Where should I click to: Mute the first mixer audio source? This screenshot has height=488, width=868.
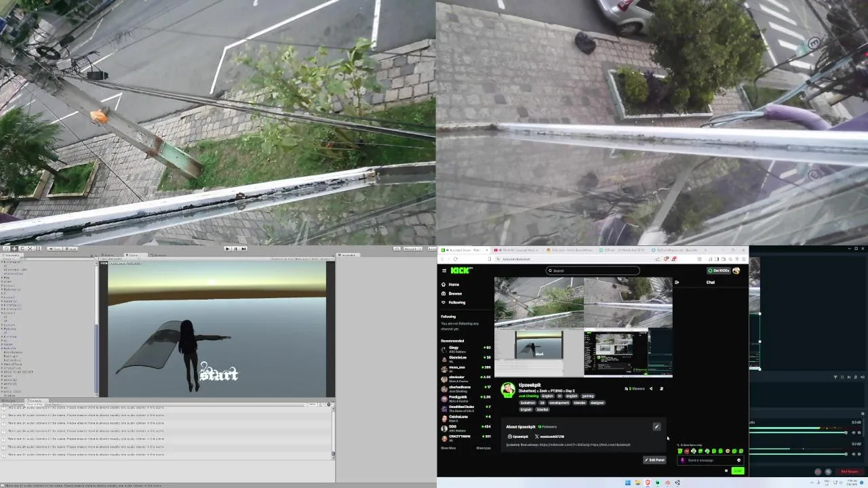[854, 432]
